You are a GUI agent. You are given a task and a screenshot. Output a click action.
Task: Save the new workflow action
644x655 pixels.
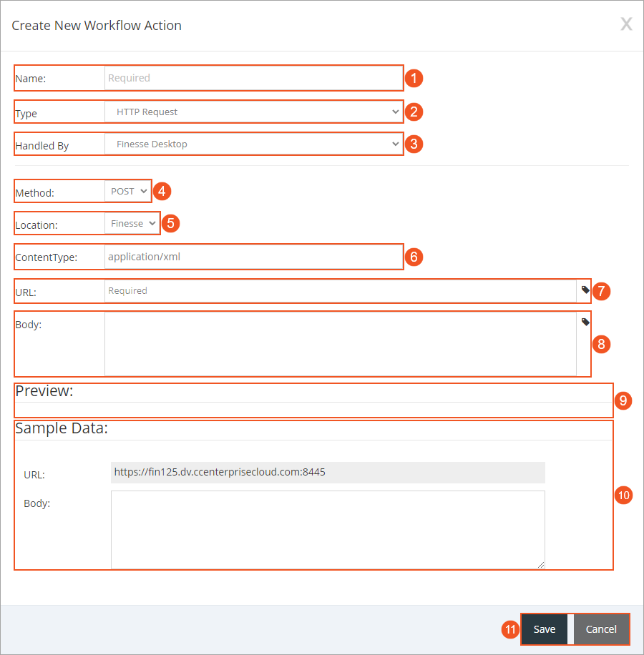(545, 629)
